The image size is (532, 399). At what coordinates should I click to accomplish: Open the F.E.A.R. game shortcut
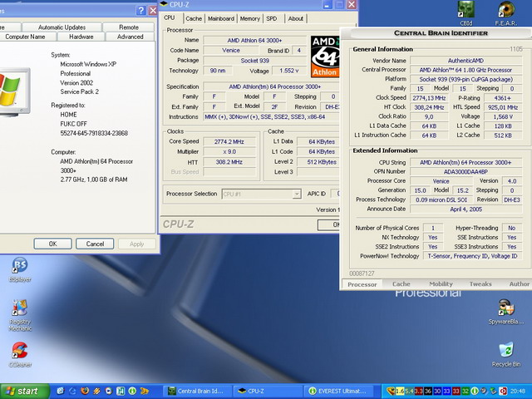pos(505,10)
